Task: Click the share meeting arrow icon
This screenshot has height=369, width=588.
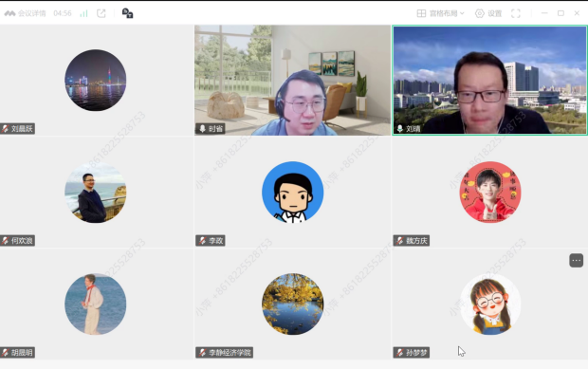Action: (x=101, y=13)
